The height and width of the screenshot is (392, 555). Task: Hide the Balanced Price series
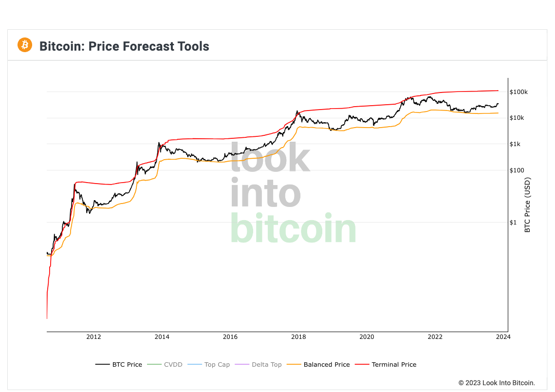[326, 364]
